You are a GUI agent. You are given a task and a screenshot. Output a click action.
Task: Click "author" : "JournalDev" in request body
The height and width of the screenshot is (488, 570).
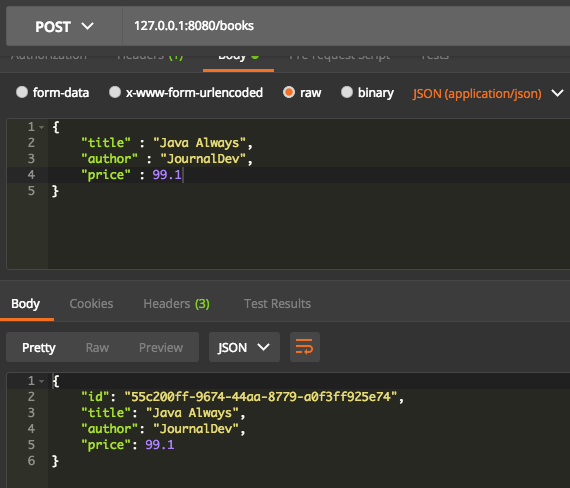click(x=167, y=159)
